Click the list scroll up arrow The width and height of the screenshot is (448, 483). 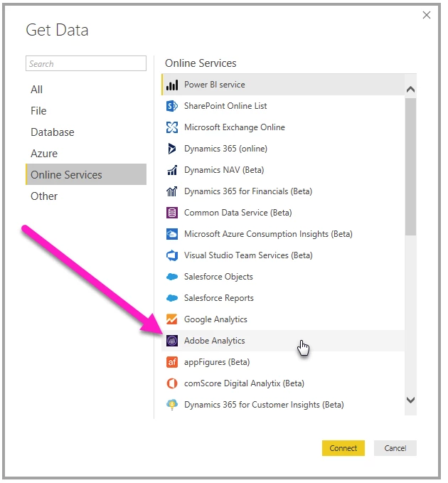[410, 90]
